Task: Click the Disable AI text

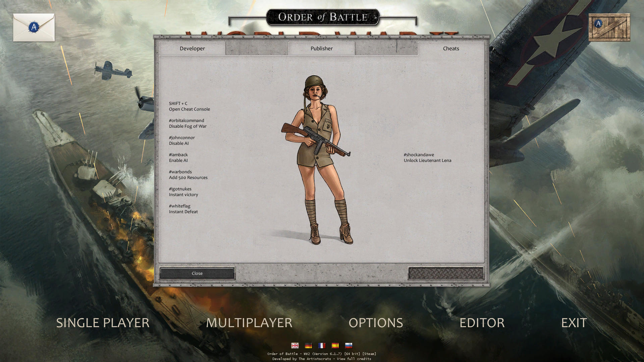Action: (179, 143)
